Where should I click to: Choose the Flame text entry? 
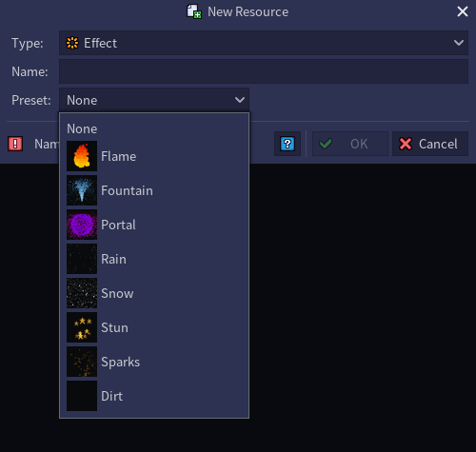click(119, 156)
